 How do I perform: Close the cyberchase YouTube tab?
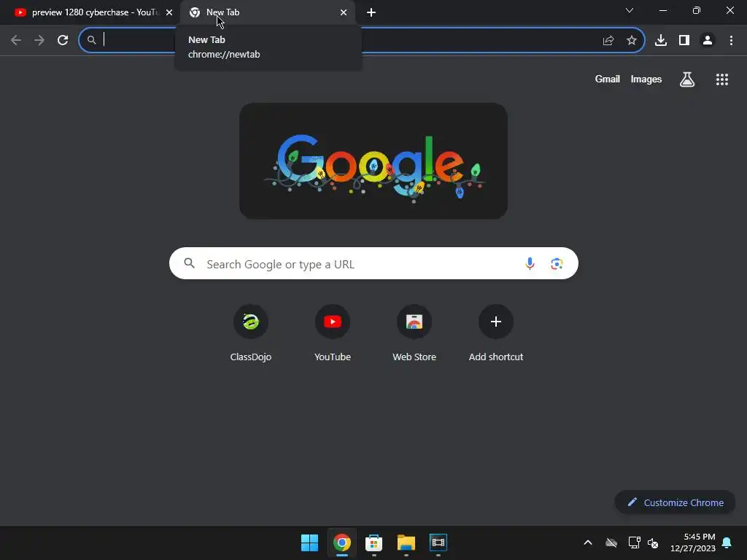(169, 12)
